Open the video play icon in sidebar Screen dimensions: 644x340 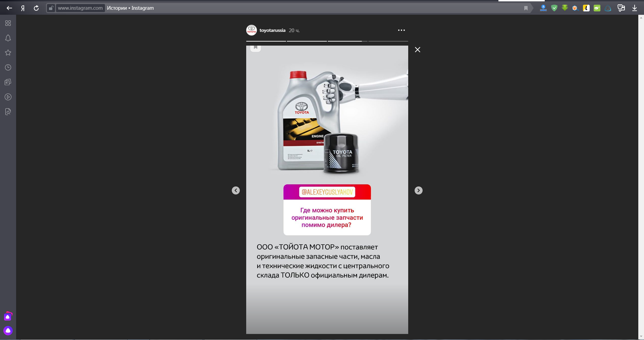pos(8,97)
